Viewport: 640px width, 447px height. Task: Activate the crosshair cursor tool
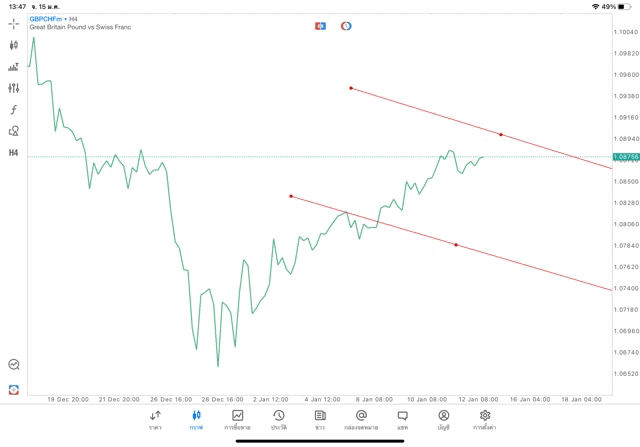click(14, 24)
